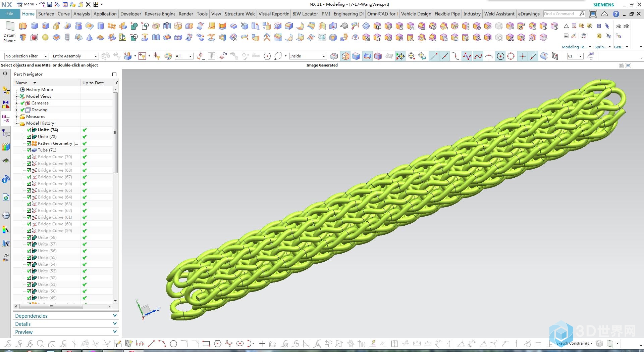Open the Constraint Navigator sidebar tab
Image resolution: width=644 pixels, height=352 pixels.
6,104
